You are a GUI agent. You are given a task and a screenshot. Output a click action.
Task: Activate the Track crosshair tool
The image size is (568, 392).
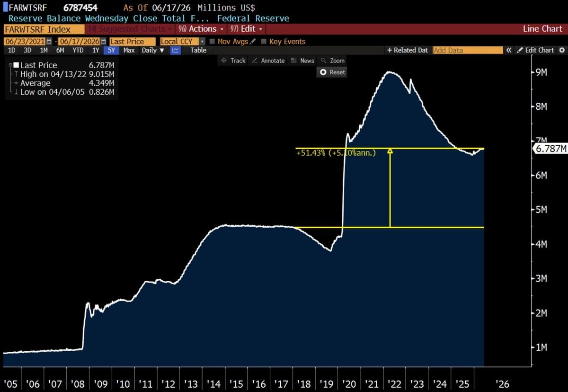click(x=233, y=61)
